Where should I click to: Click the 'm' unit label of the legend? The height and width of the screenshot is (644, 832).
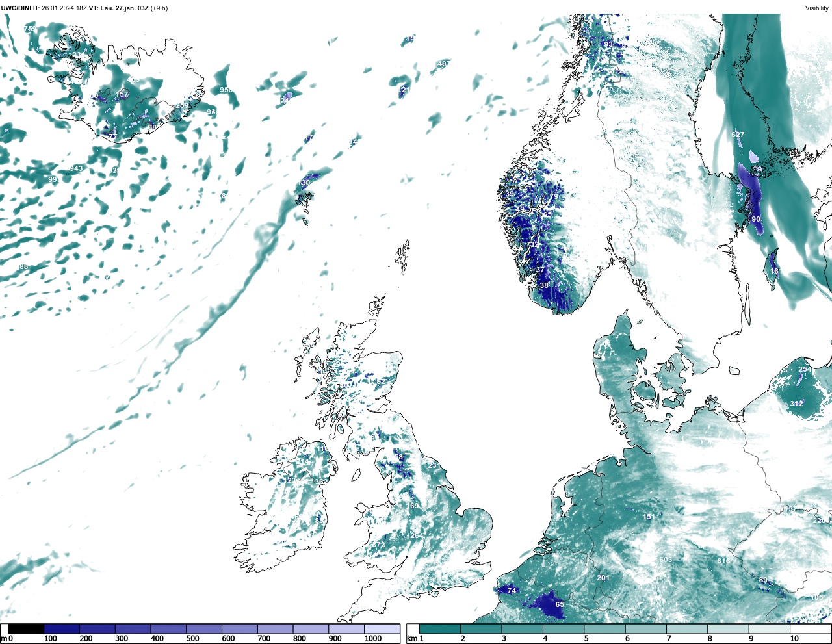coord(4,639)
